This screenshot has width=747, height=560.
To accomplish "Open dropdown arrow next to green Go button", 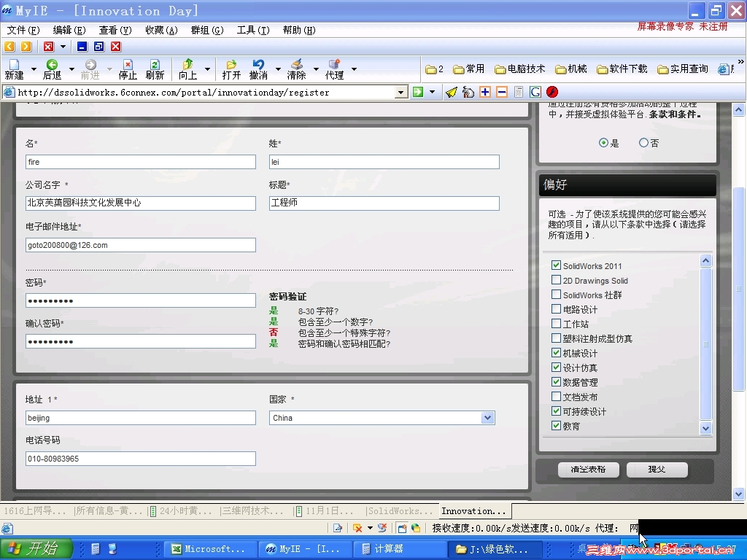I will (x=432, y=92).
